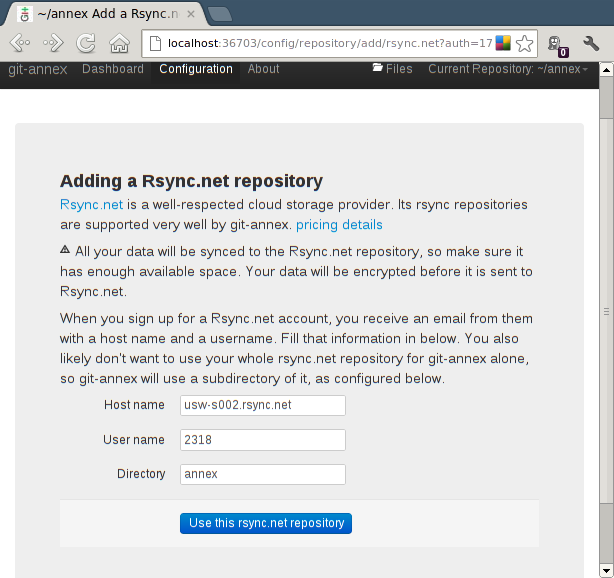
Task: Click the git-annex brand link
Action: click(x=38, y=69)
